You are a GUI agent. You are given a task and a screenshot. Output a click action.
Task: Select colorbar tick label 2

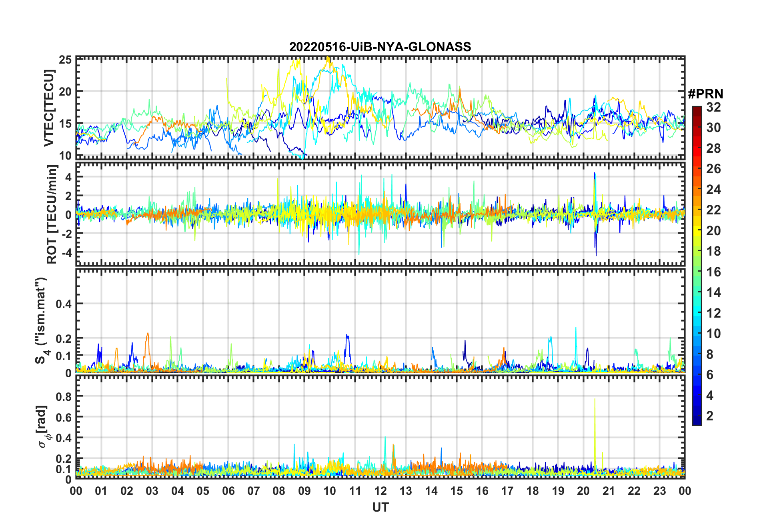[710, 416]
